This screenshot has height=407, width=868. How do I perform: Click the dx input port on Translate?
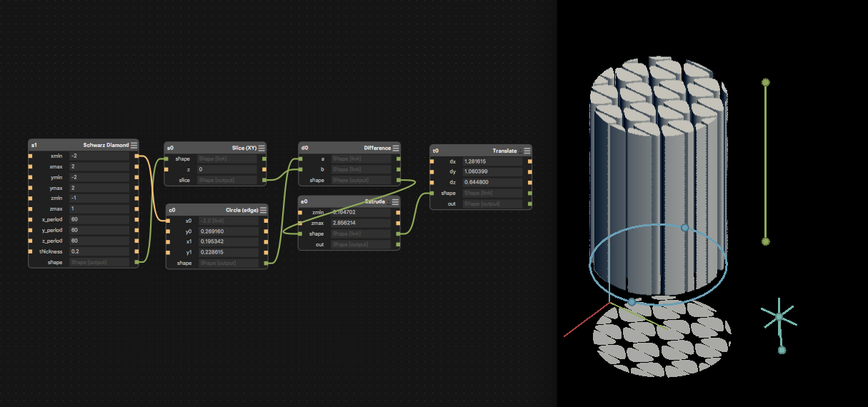pos(432,161)
